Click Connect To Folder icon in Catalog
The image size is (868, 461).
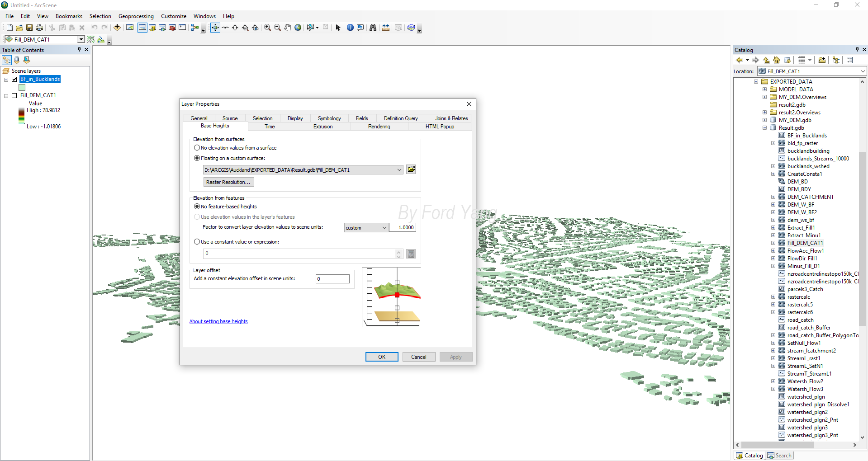pos(822,60)
